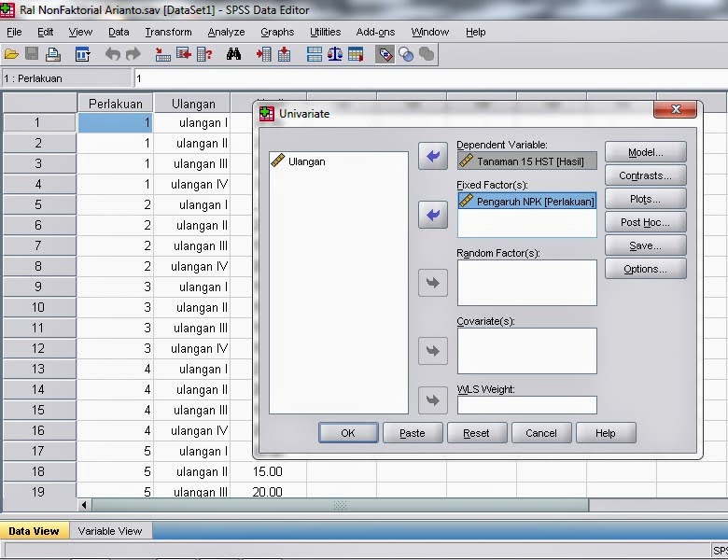Click the Model... button
Viewport: 728px width, 560px height.
[x=645, y=152]
